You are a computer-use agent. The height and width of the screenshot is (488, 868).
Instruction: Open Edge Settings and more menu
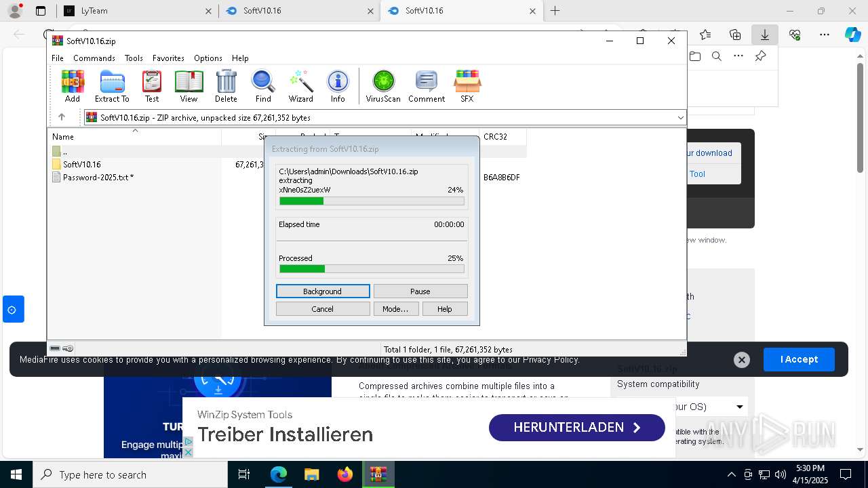[825, 35]
